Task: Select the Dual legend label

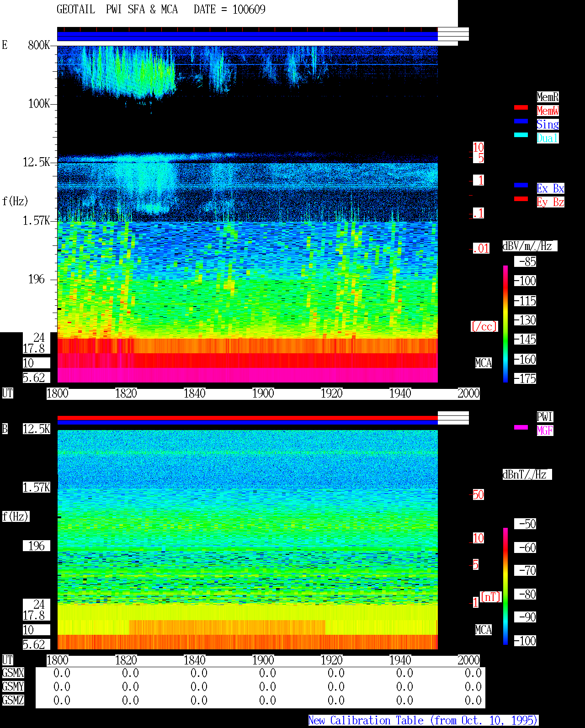Action: click(x=548, y=138)
